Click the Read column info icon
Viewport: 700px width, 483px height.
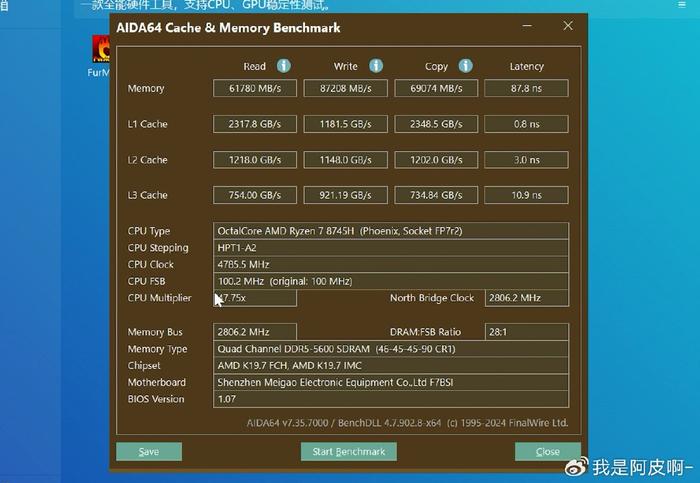(x=283, y=66)
